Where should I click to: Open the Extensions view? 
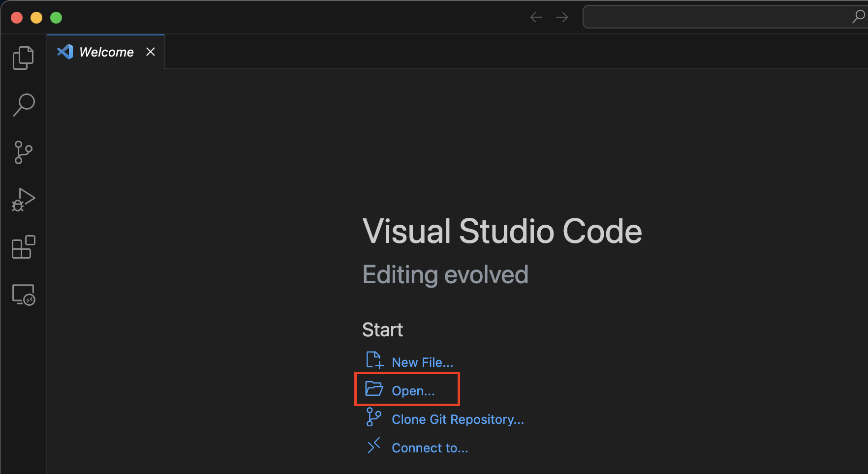point(23,247)
